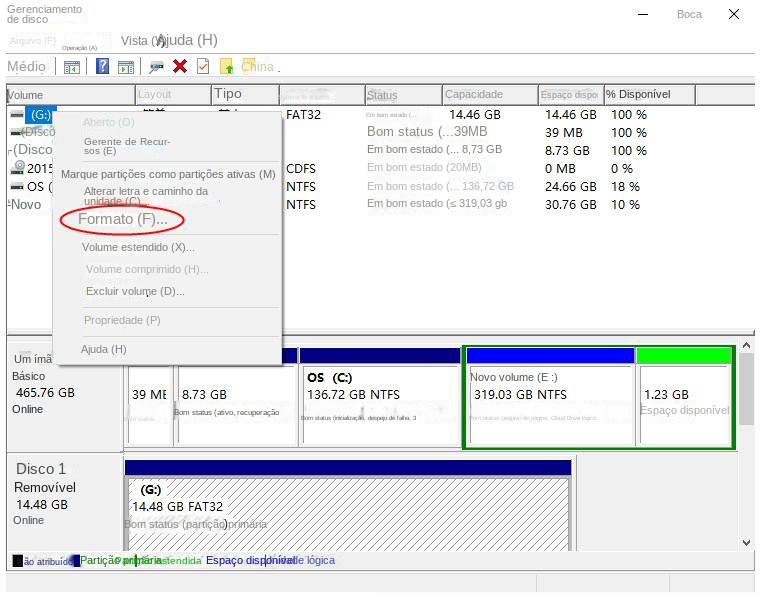Select the (G:) volume row label
This screenshot has width=761, height=595.
41,115
